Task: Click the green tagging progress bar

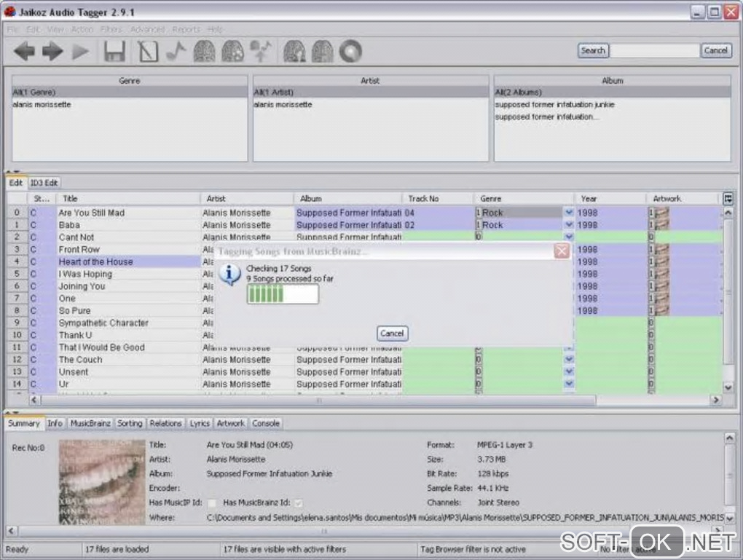Action: [283, 295]
